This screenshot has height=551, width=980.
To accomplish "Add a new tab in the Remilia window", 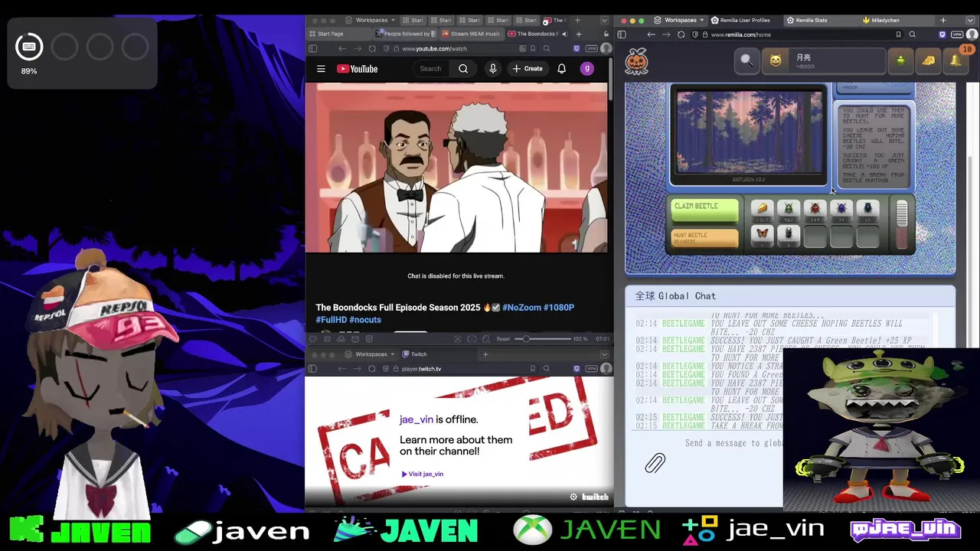I will 943,20.
